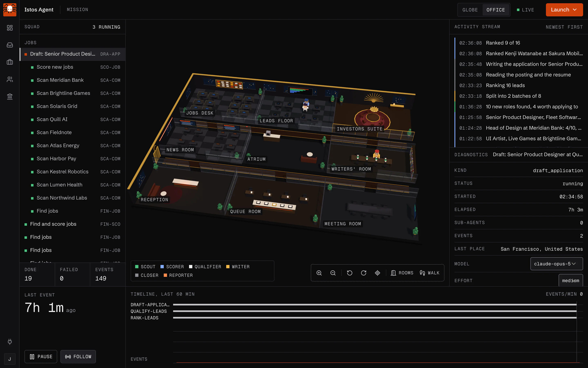Switch to GLOBE view tab
588x368 pixels.
coord(470,10)
